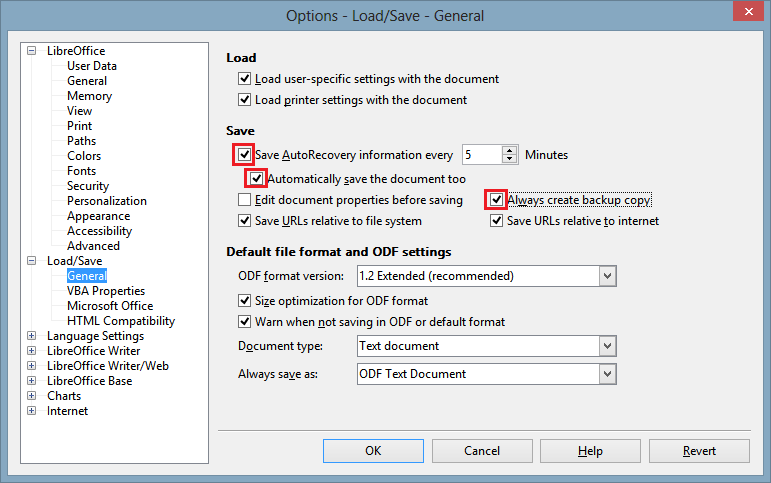This screenshot has width=771, height=483.
Task: Select VBA Properties in the tree
Action: tap(105, 291)
